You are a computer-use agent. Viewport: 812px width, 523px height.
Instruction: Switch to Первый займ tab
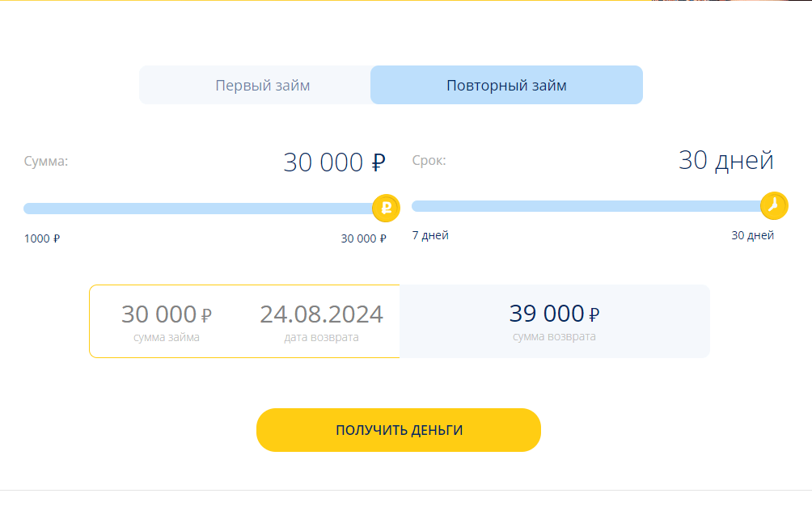coord(263,85)
